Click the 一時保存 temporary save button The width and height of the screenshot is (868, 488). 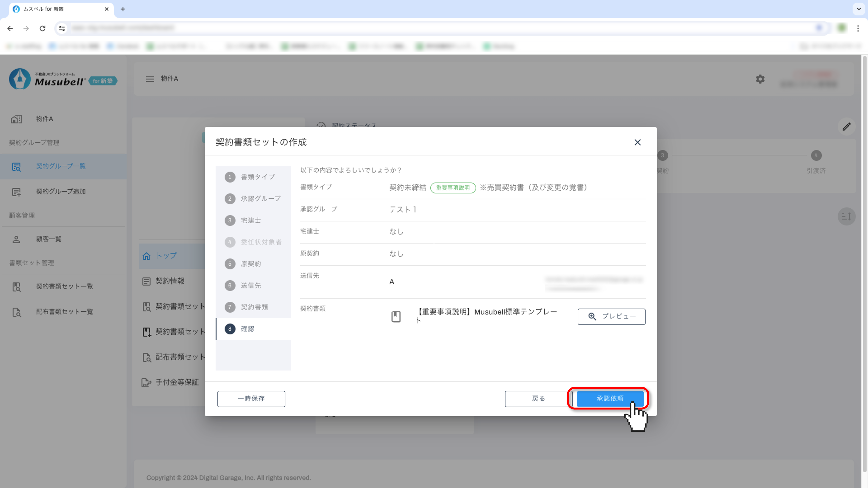[x=251, y=398]
